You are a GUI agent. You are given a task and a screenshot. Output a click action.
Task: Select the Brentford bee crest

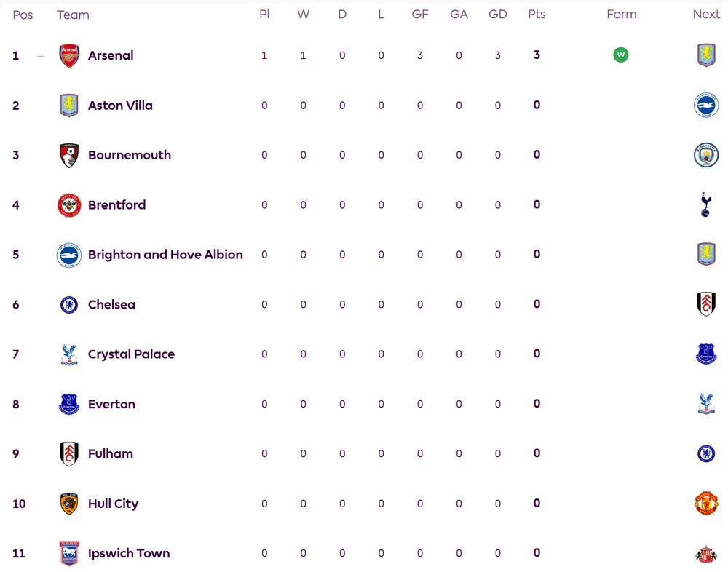69,204
